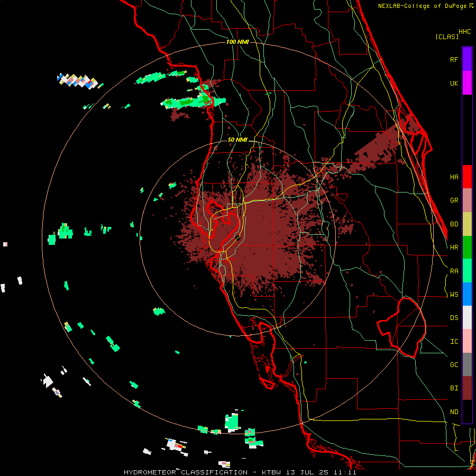Click the ND legend label
Viewport: 476px width, 476px height.
(454, 412)
